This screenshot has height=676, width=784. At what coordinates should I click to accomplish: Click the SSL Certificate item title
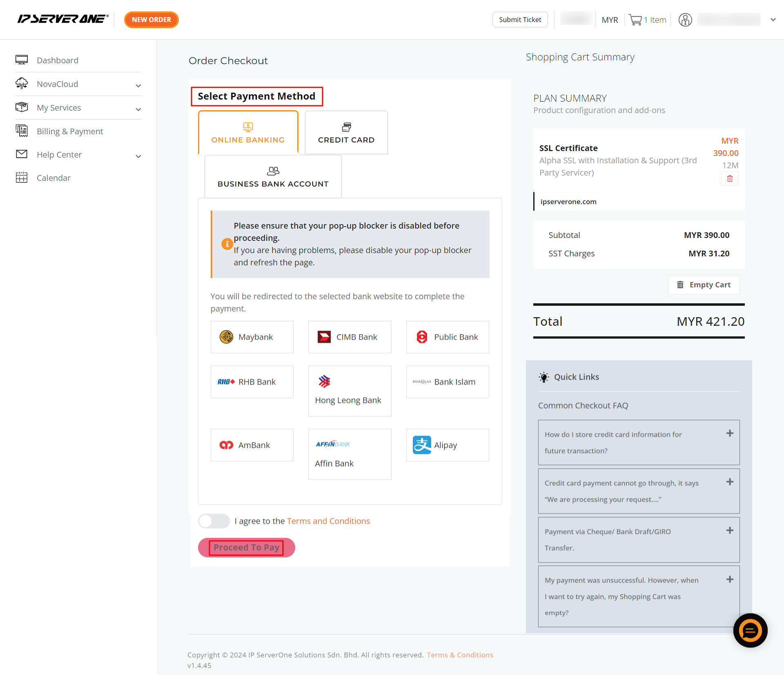(568, 148)
